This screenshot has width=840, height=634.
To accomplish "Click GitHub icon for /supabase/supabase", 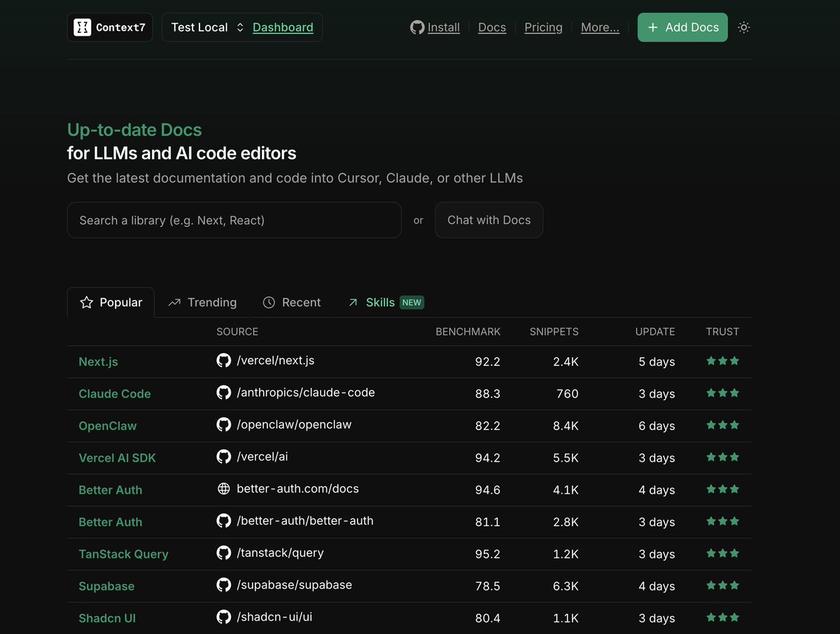I will pos(224,585).
